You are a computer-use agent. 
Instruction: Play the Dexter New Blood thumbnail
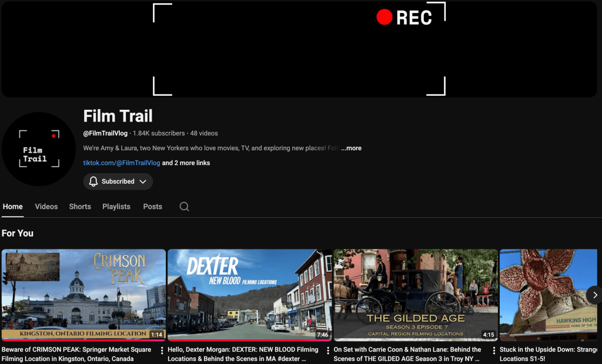pyautogui.click(x=249, y=295)
